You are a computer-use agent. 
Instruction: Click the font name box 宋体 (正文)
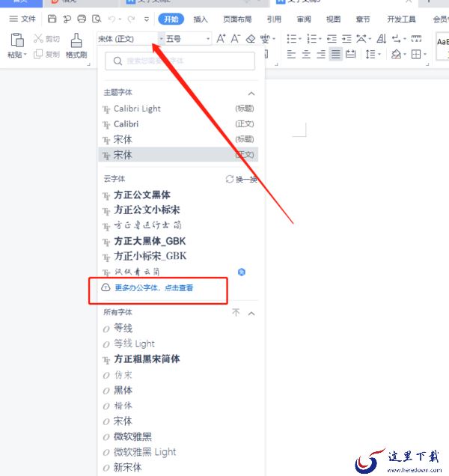[x=127, y=39]
